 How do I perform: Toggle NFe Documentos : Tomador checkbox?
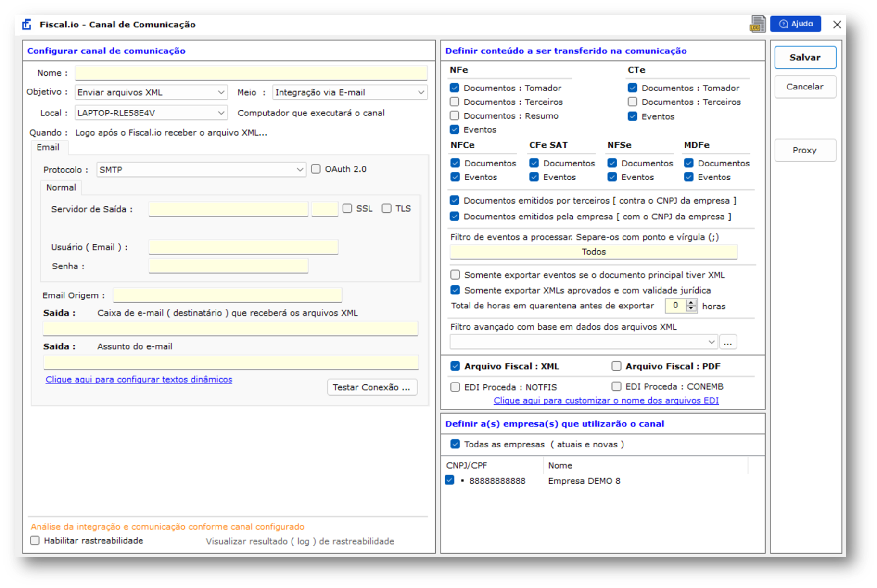455,88
